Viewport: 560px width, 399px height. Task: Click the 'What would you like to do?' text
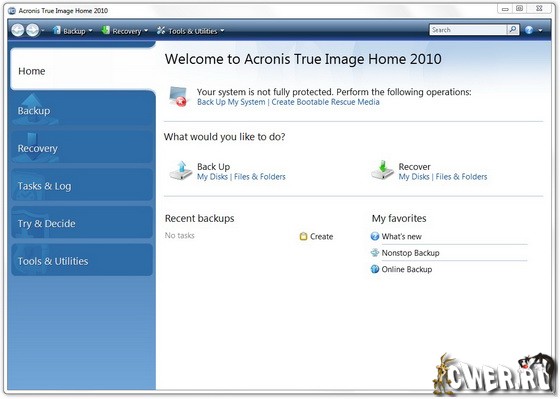pyautogui.click(x=225, y=137)
